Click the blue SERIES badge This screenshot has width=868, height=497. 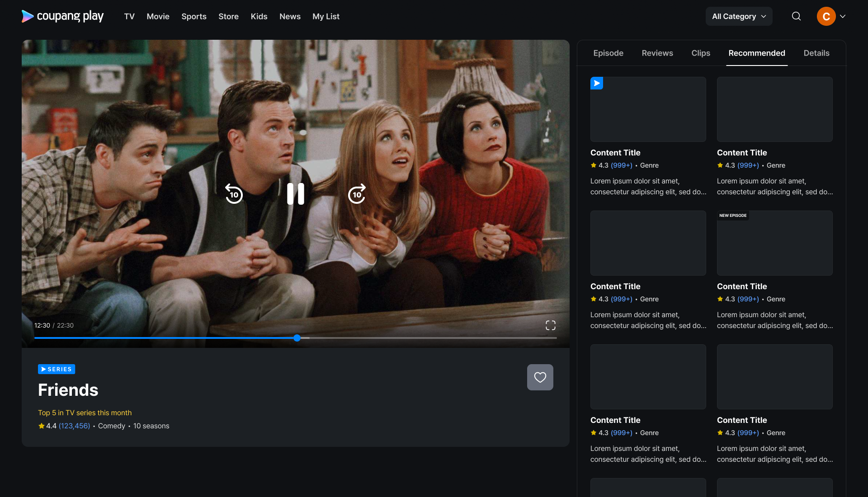57,369
